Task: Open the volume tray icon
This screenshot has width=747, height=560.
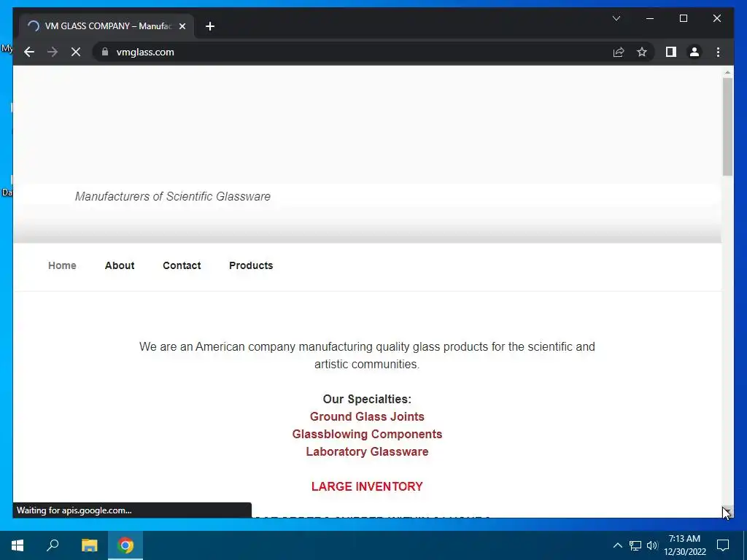Action: tap(652, 545)
